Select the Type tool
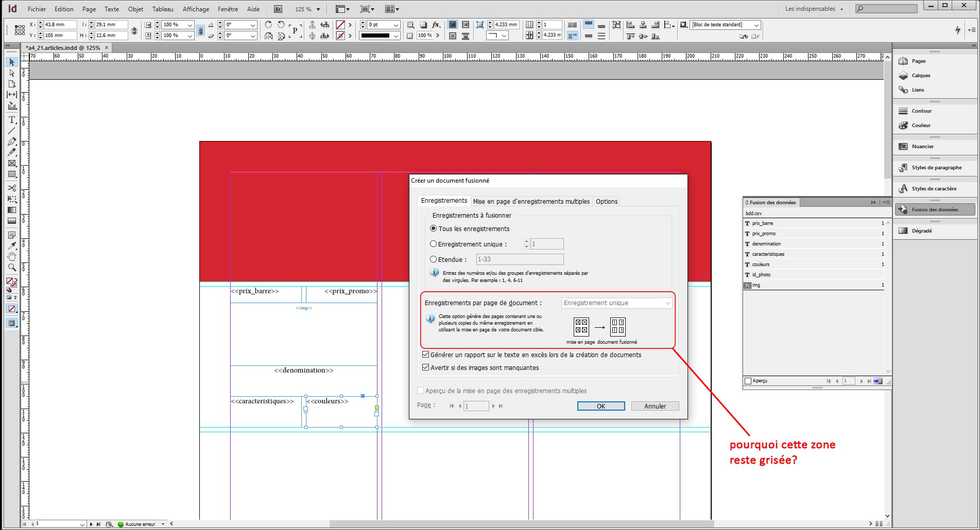The height and width of the screenshot is (530, 980). [12, 120]
